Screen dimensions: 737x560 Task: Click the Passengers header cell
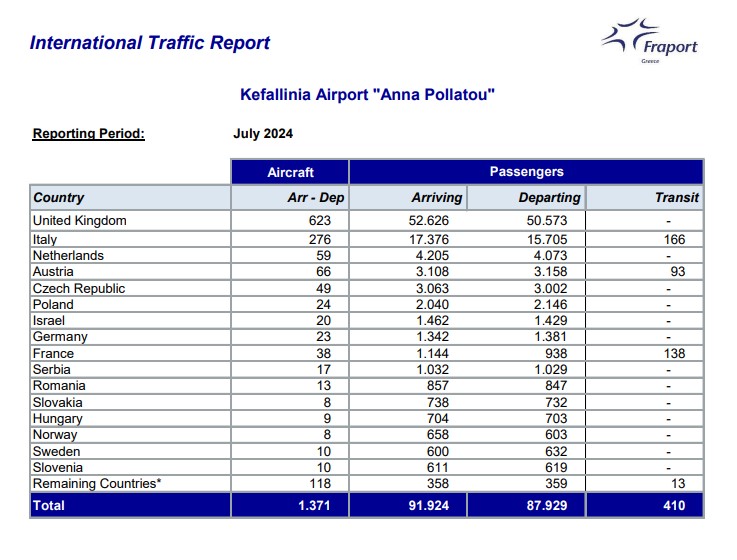tap(526, 172)
